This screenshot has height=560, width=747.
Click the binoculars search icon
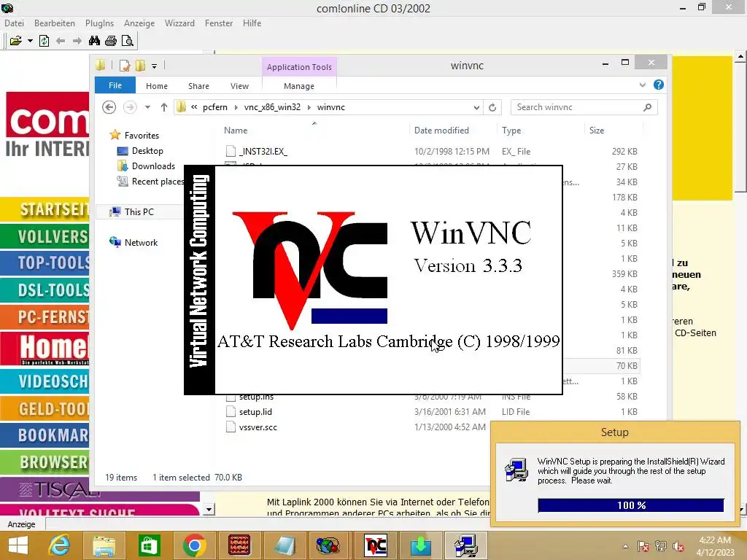(94, 41)
